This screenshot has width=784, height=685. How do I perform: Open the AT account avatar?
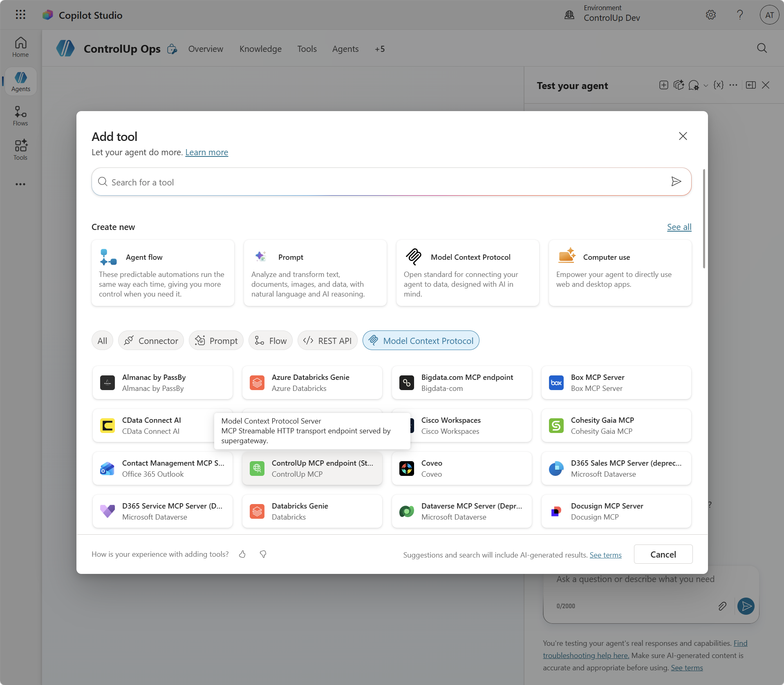[x=769, y=15]
